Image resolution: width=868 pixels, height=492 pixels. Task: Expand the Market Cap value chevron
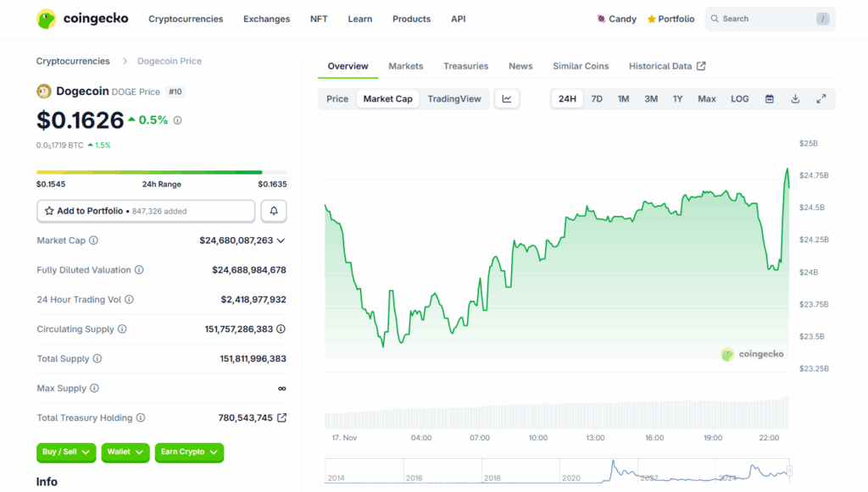(x=281, y=240)
